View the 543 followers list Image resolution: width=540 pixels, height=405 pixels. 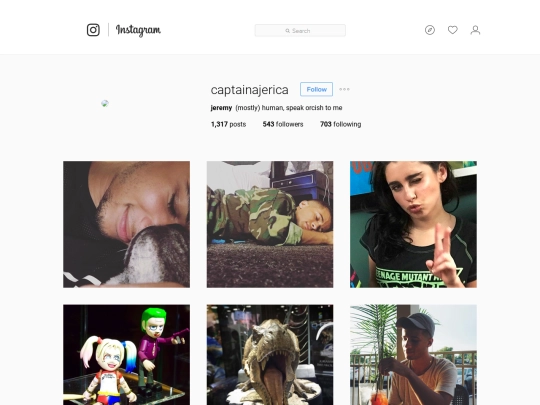click(x=283, y=124)
